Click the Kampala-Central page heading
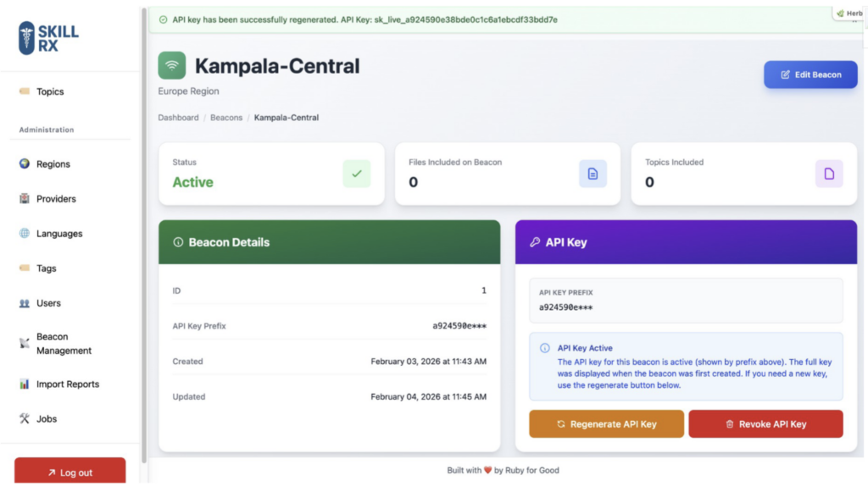 (277, 66)
